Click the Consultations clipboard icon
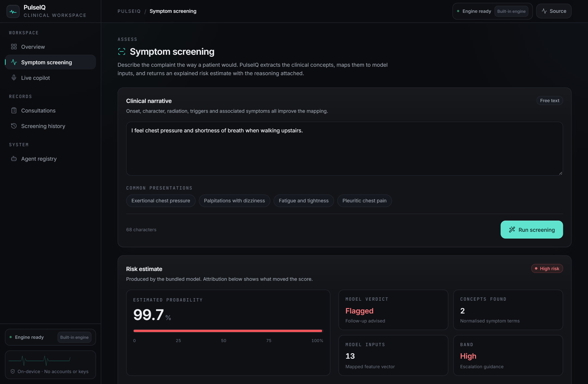Screen dimensions: 588x384 point(14,111)
